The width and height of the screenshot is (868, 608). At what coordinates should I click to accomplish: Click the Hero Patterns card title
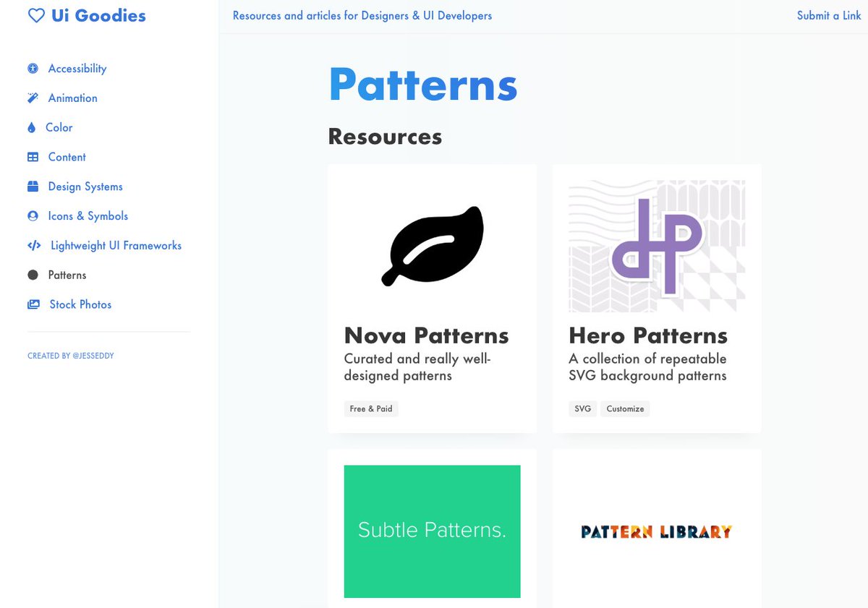point(648,335)
